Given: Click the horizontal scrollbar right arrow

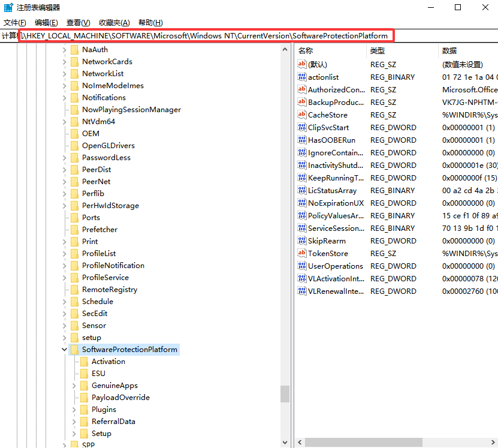Looking at the screenshot, I should point(493,442).
